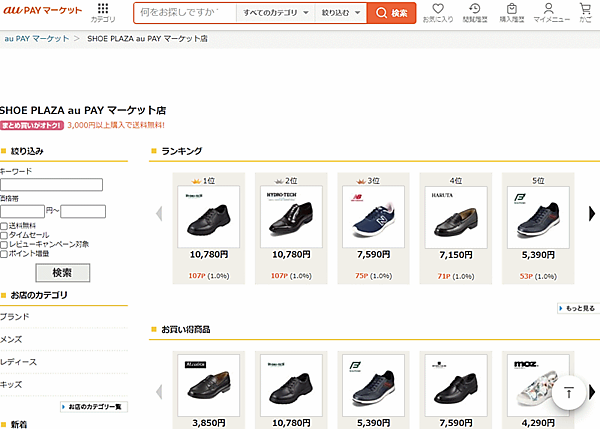Toggle the ポイント増量 checkbox
The width and height of the screenshot is (600, 429).
coord(5,254)
